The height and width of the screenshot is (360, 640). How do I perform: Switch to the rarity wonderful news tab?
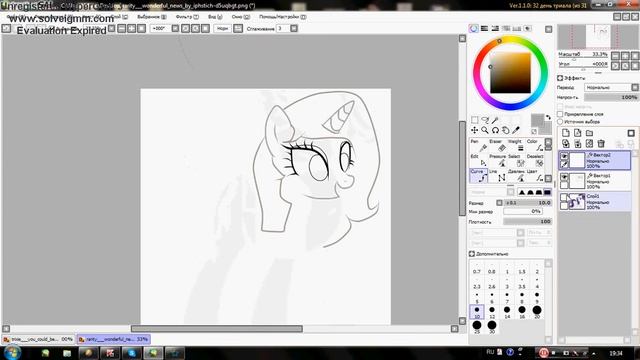click(113, 339)
